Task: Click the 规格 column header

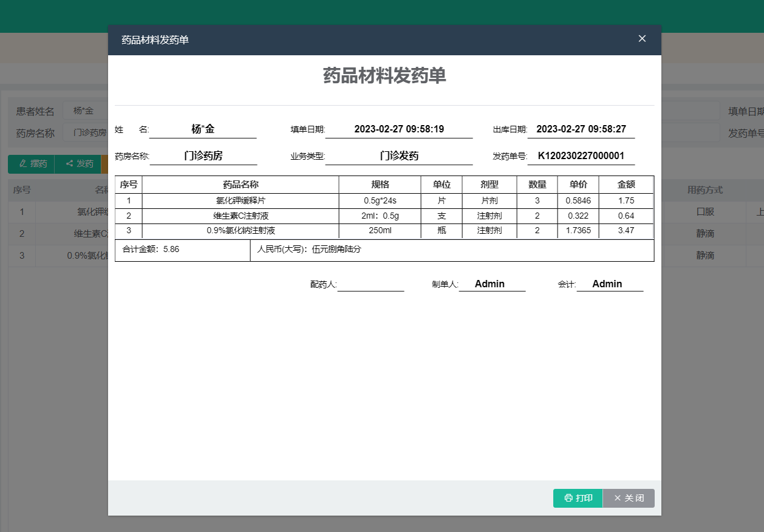Action: pos(380,185)
